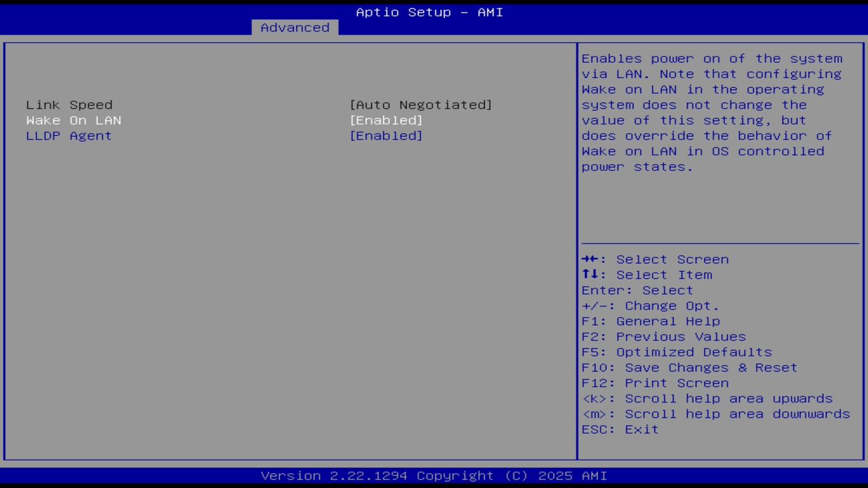Click the Aptio Setup AMI title bar
Screen dimensions: 868x488
429,12
